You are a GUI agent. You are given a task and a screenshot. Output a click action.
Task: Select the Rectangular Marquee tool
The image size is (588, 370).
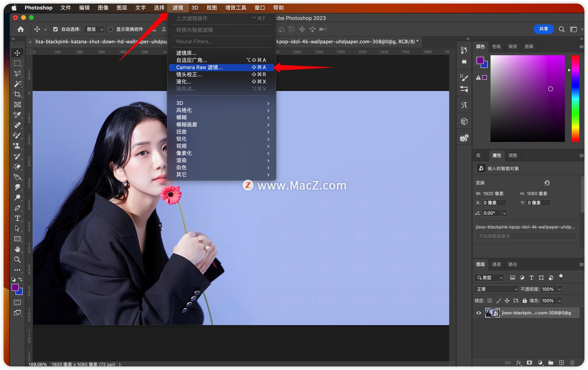pyautogui.click(x=17, y=63)
